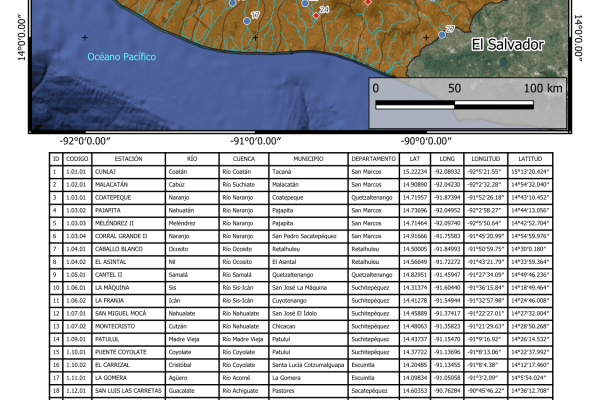600x400 pixels.
Task: Select the SAN MIGUEL MOCÁ station cell
Action: click(x=129, y=313)
